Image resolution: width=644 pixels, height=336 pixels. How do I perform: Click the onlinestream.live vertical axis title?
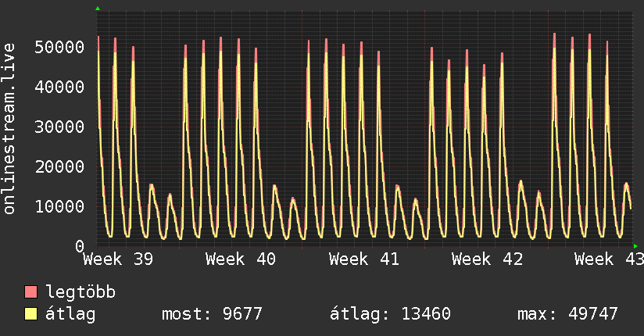point(9,129)
